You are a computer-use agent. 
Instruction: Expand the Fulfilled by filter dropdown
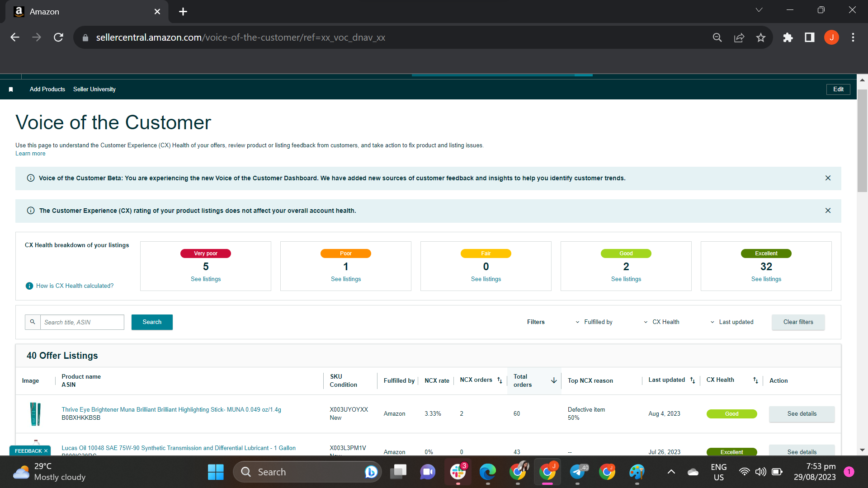click(594, 322)
